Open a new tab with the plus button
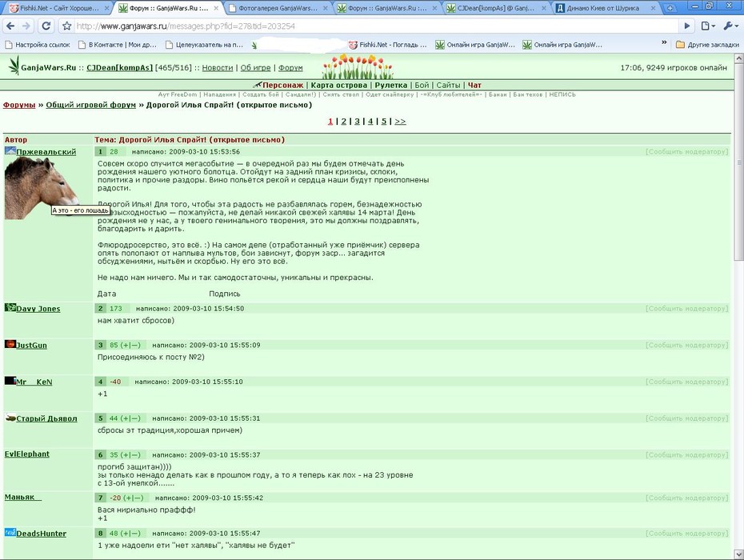This screenshot has width=744, height=560. (669, 8)
